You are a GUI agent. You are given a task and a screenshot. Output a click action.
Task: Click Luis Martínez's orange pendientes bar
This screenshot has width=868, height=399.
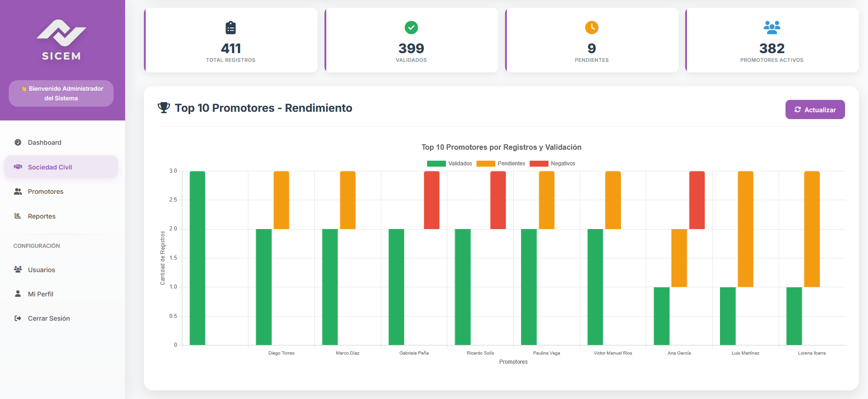[746, 229]
